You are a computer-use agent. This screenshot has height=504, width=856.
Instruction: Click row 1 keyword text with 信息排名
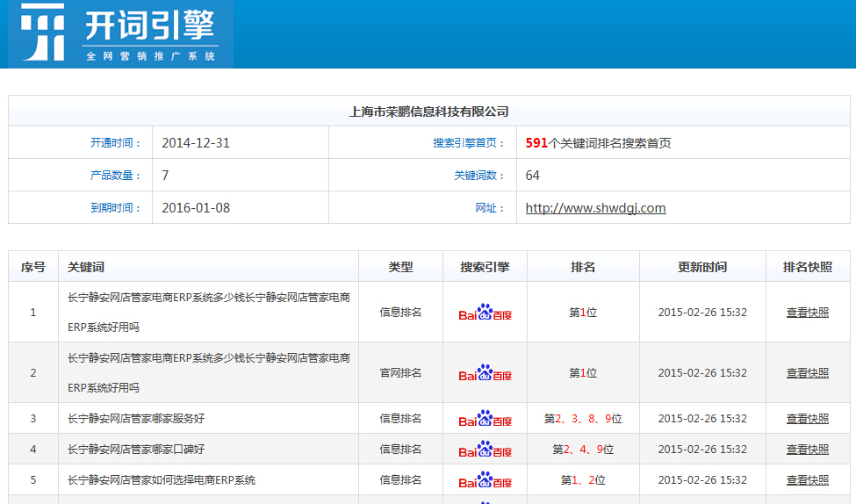click(209, 313)
